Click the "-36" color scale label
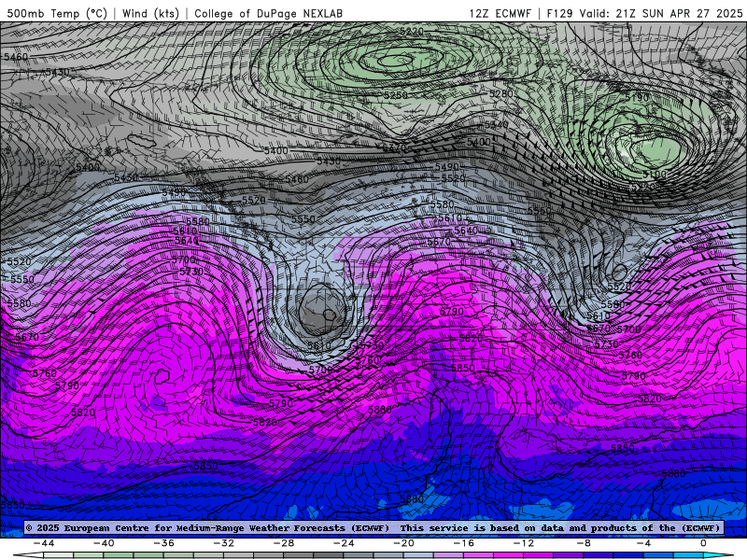This screenshot has height=560, width=747. [164, 543]
